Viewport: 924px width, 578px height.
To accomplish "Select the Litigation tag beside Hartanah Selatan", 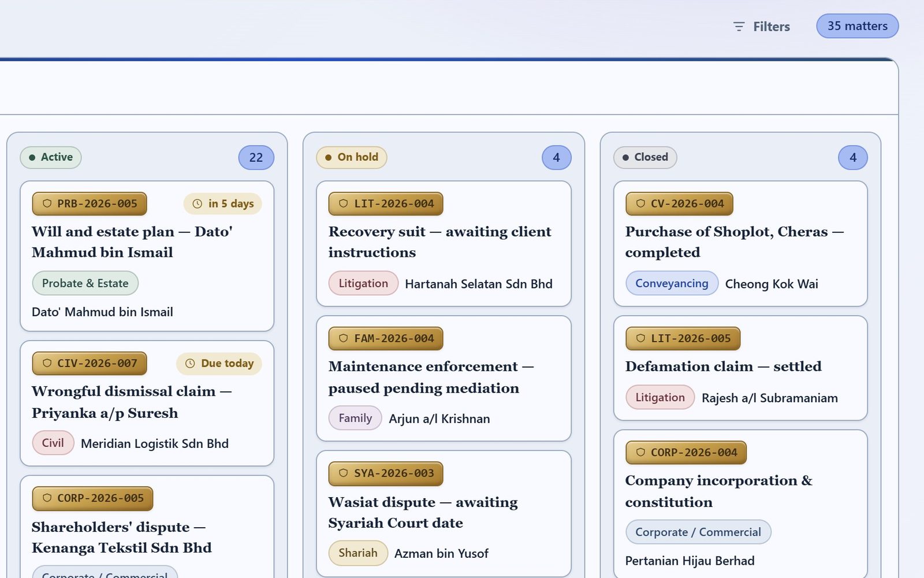I will click(x=363, y=283).
